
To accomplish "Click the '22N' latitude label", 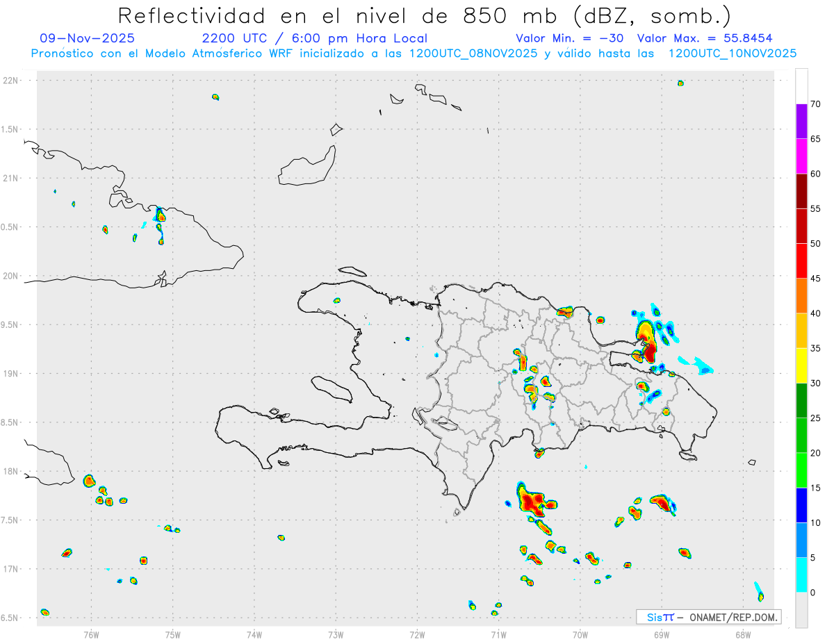I will (12, 81).
